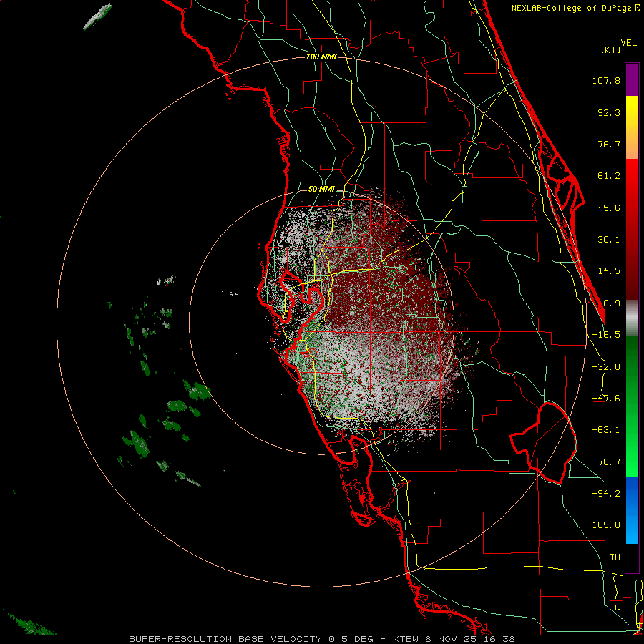Click the -16.5 velocity scale value
The width and height of the screenshot is (644, 644).
coord(606,335)
